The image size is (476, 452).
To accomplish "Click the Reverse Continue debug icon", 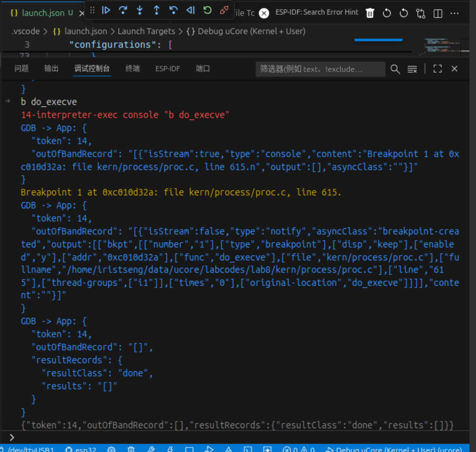I will tap(190, 11).
